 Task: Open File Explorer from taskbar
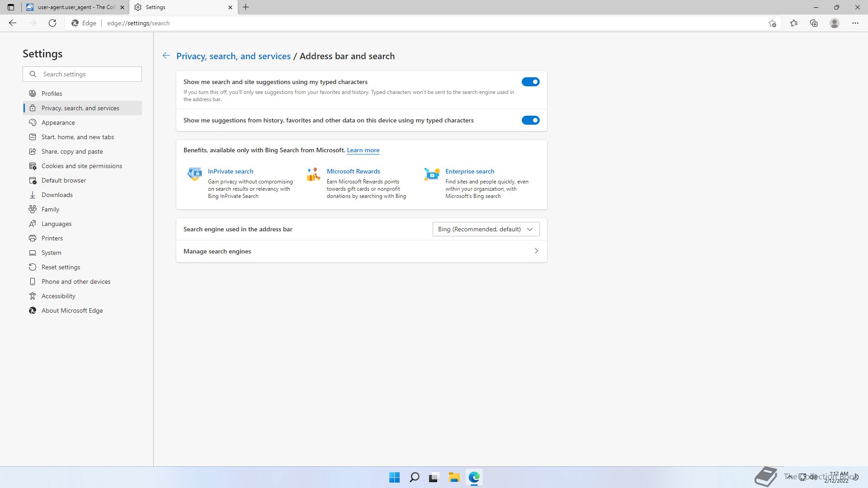454,477
